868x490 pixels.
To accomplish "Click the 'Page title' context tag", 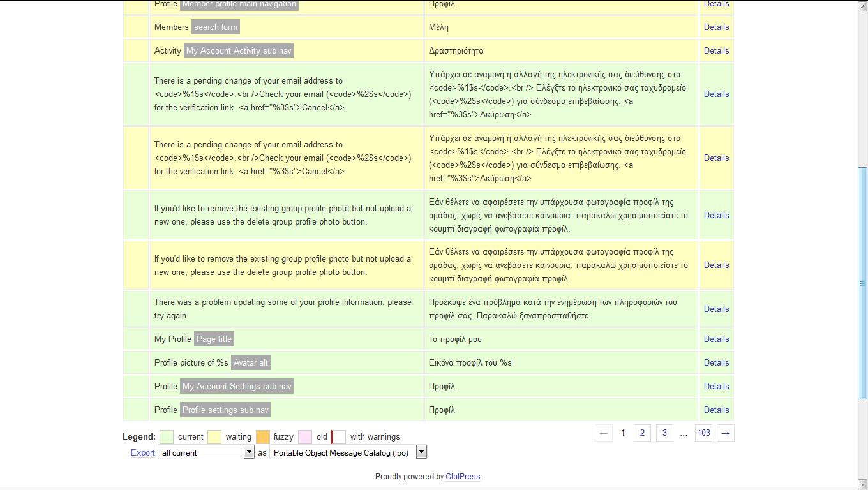I will (x=214, y=339).
